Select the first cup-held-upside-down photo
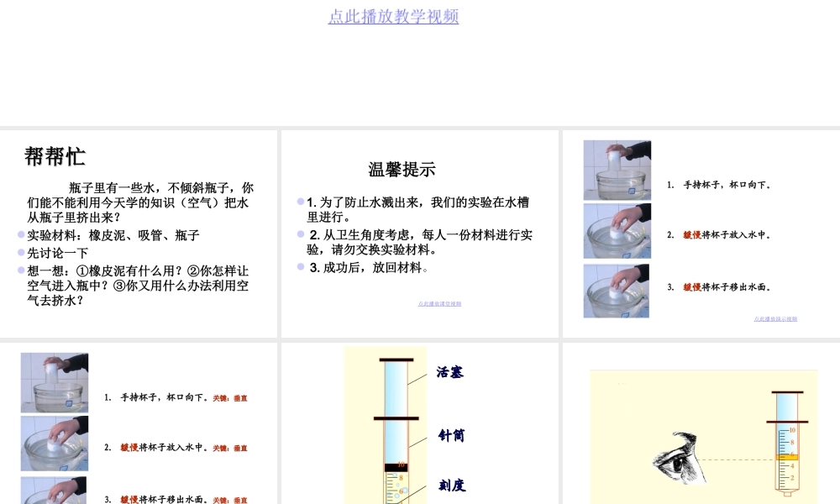Screen dimensions: 840x504 pyautogui.click(x=617, y=171)
